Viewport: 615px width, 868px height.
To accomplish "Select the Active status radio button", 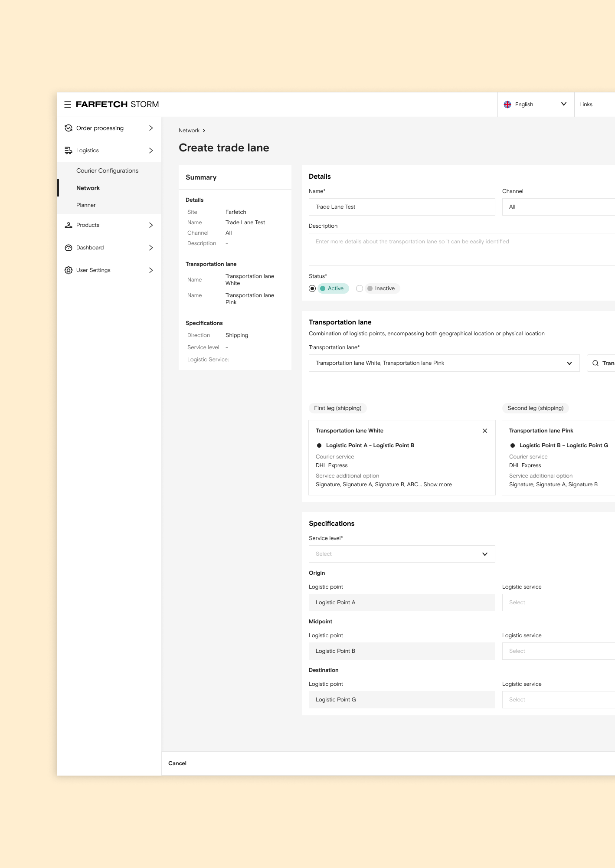I will [x=312, y=288].
